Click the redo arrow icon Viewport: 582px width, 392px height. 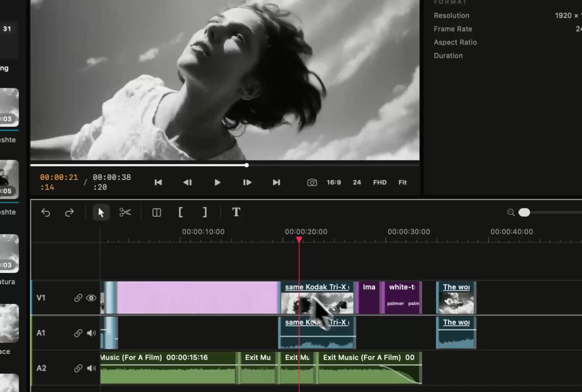tap(69, 212)
